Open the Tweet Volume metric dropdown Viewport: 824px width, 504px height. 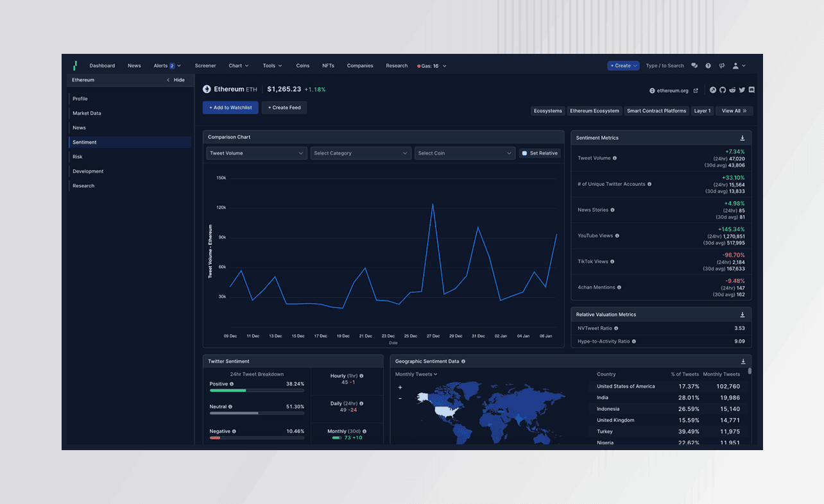pos(257,153)
